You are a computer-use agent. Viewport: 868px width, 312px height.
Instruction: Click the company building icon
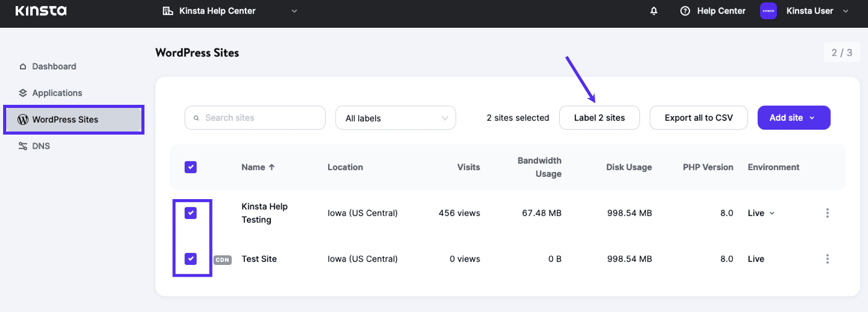pyautogui.click(x=167, y=11)
